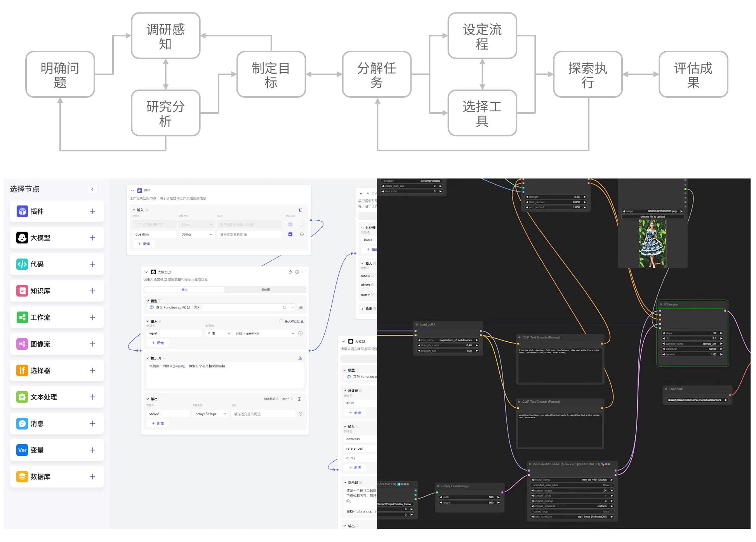The width and height of the screenshot is (756, 542).
Task: Click the 代码 code node icon
Action: pyautogui.click(x=22, y=264)
